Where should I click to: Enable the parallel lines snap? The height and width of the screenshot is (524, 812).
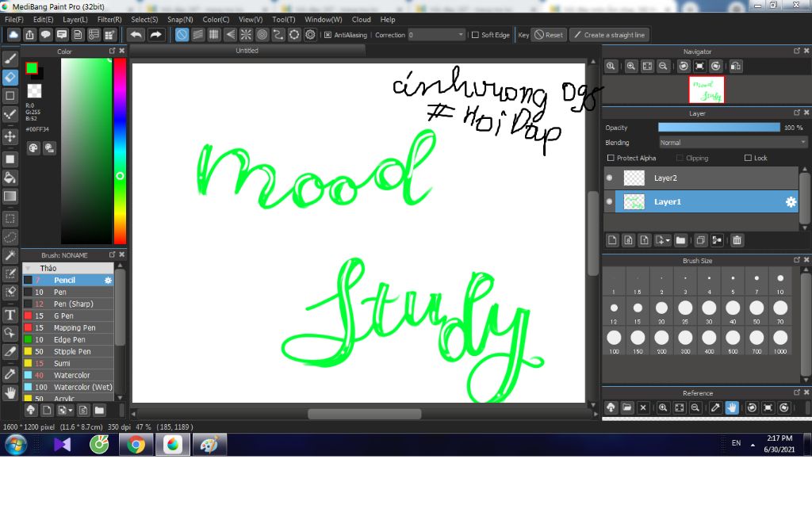[x=197, y=35]
